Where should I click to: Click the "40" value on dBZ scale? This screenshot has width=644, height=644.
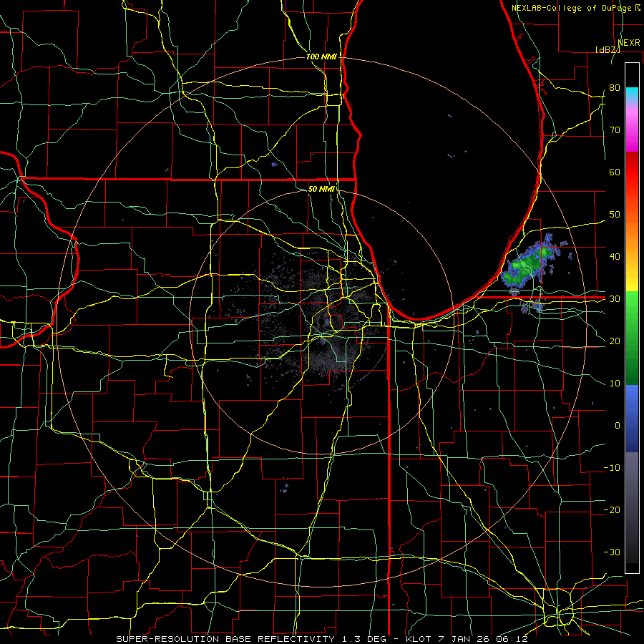615,257
